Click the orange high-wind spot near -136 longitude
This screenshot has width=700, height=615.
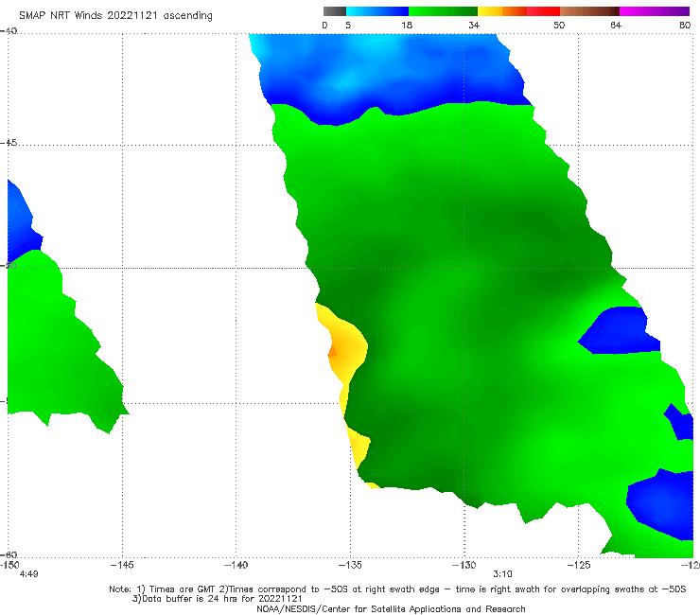click(x=332, y=351)
